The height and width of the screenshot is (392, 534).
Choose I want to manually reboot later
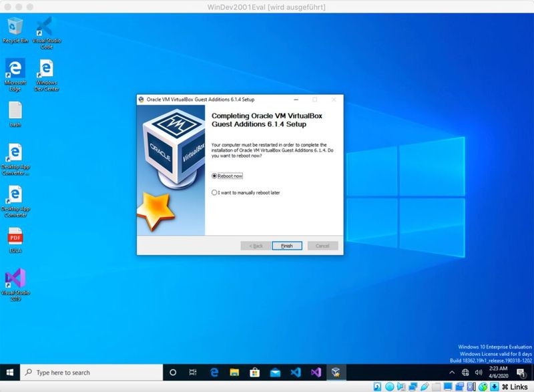pyautogui.click(x=214, y=192)
